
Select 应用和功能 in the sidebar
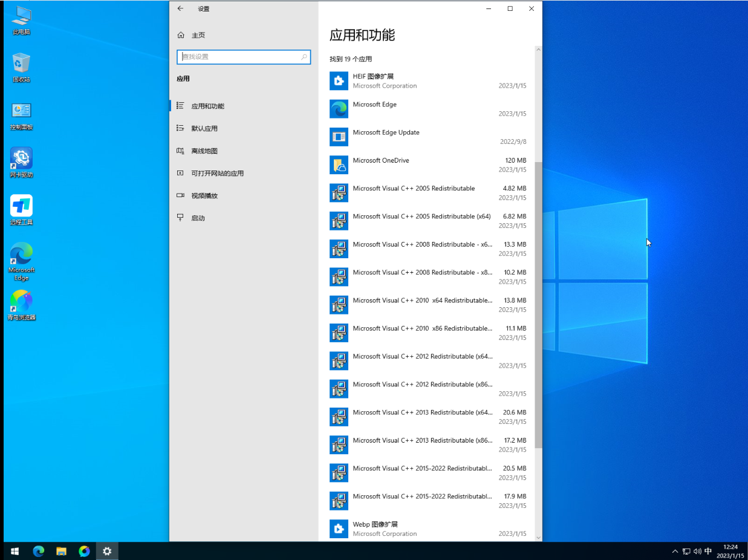(244, 106)
